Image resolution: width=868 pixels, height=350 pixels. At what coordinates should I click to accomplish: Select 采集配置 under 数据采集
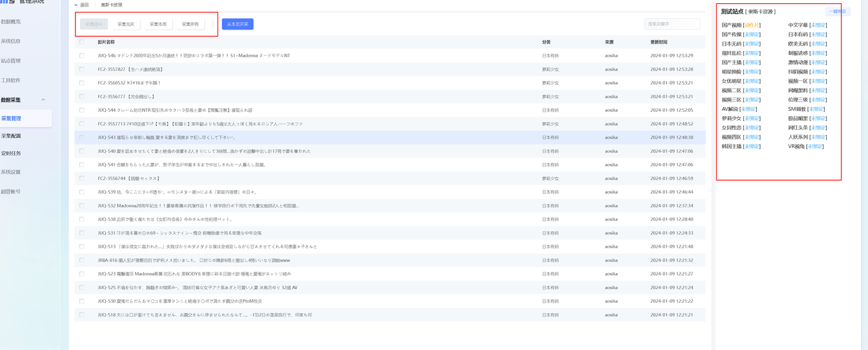pos(11,136)
